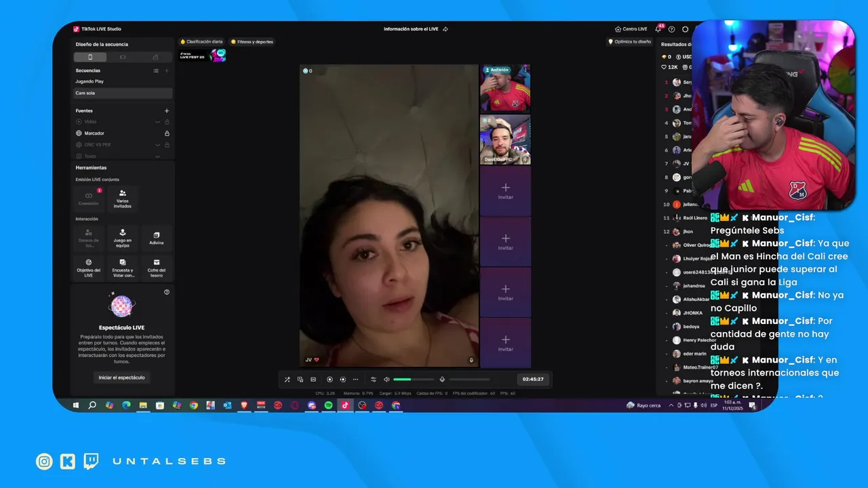Viewport: 868px width, 488px height.
Task: Open the audio mixer settings icon
Action: pyautogui.click(x=373, y=380)
